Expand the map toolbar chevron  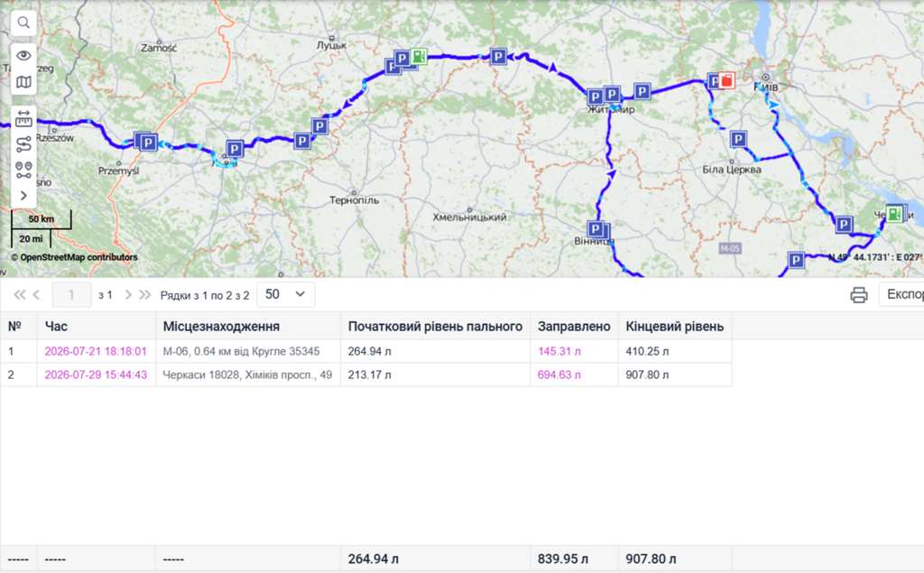coord(23,196)
